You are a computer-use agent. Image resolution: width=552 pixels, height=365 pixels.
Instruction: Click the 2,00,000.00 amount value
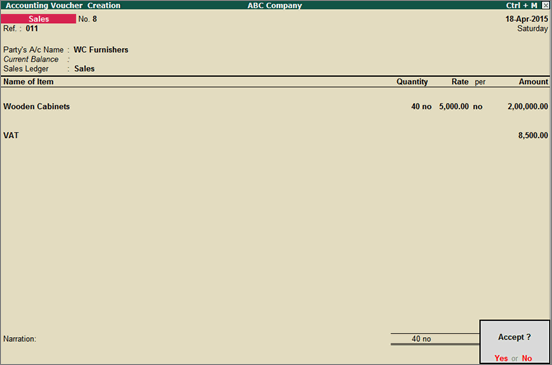coord(527,106)
